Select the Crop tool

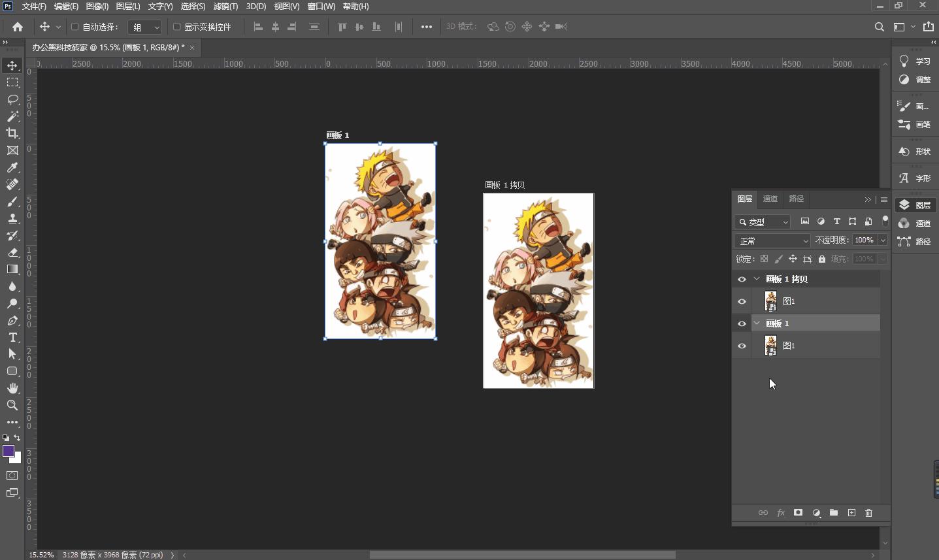pyautogui.click(x=12, y=133)
